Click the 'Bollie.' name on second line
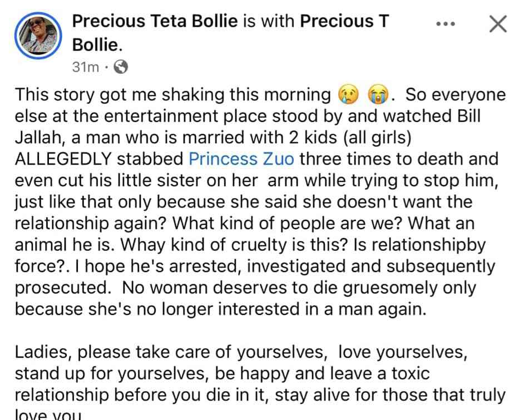This screenshot has width=524, height=420. tap(97, 45)
